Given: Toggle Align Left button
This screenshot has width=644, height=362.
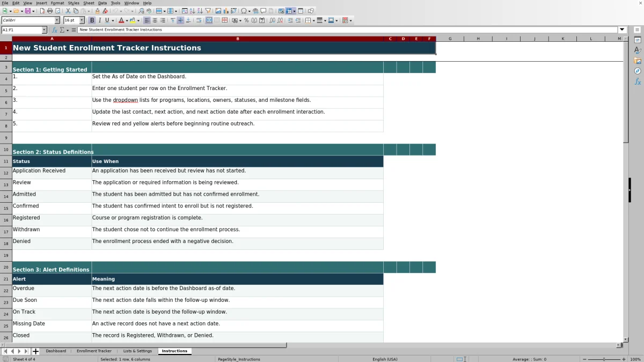Looking at the screenshot, I should (x=147, y=20).
